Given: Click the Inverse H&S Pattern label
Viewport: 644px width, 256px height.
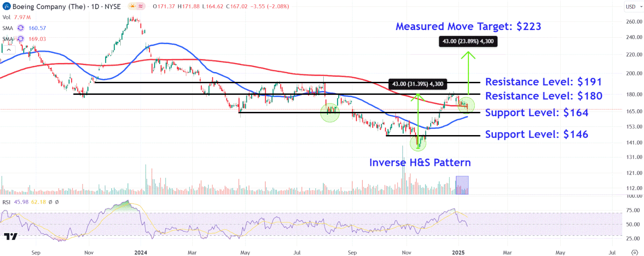Looking at the screenshot, I should click(x=420, y=163).
